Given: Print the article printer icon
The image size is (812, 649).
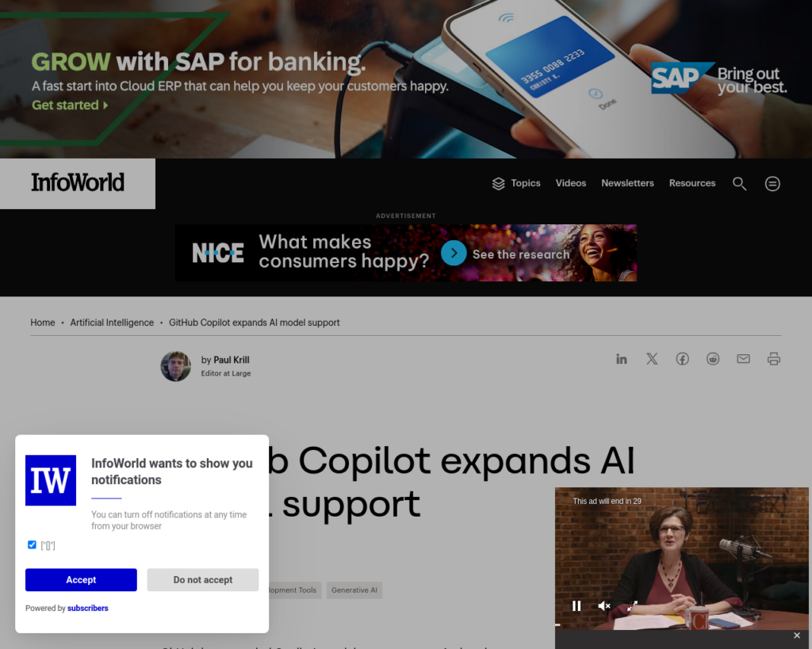Looking at the screenshot, I should (774, 359).
